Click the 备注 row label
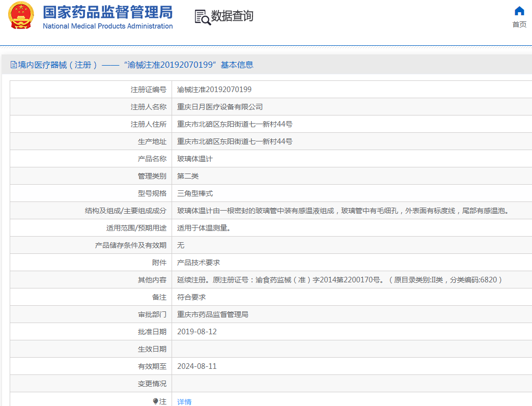This screenshot has width=532, height=406. tap(159, 297)
